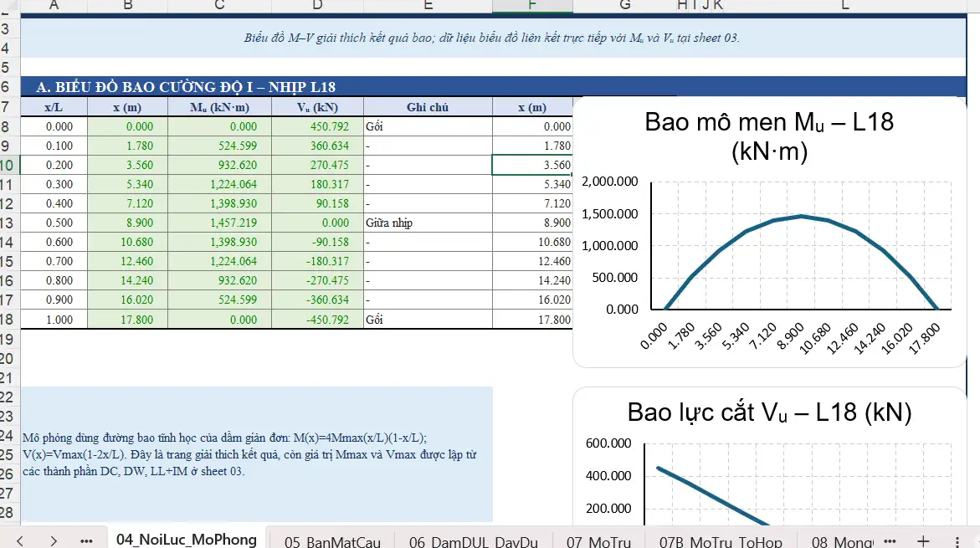Screen dimensions: 980x548
Task: Click the Mu (kN·m) column heading cell
Action: click(219, 107)
